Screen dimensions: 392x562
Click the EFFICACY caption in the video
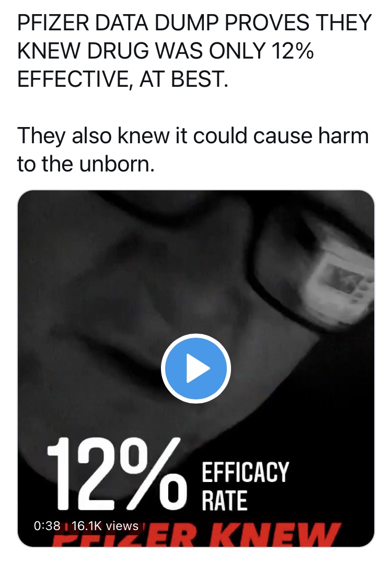245,473
